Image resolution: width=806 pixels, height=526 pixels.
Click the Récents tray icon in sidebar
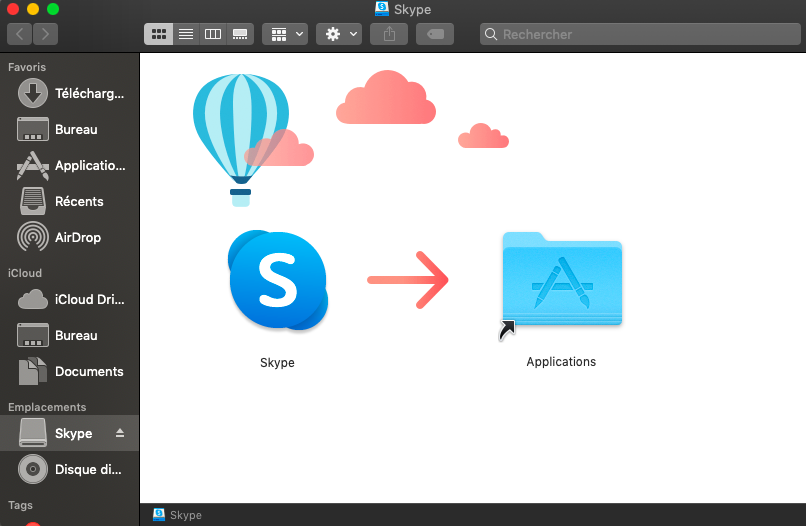point(33,201)
